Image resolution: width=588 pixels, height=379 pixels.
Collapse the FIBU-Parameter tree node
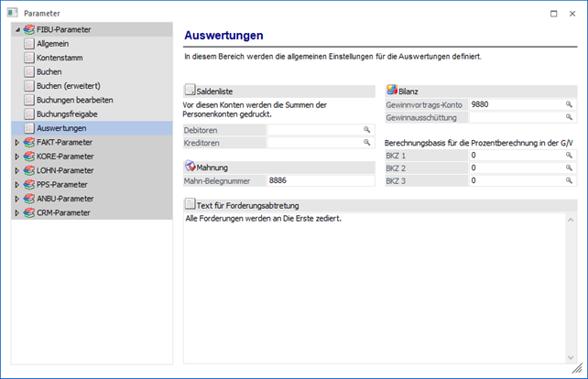pyautogui.click(x=17, y=30)
